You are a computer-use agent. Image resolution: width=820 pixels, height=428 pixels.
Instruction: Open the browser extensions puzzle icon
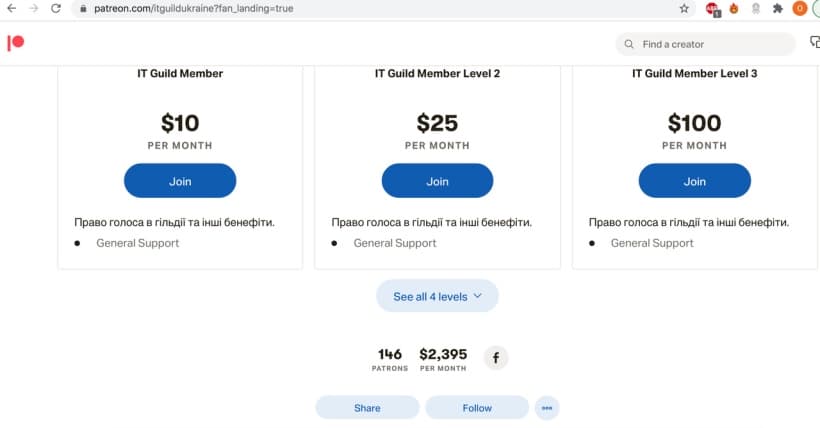click(x=778, y=8)
